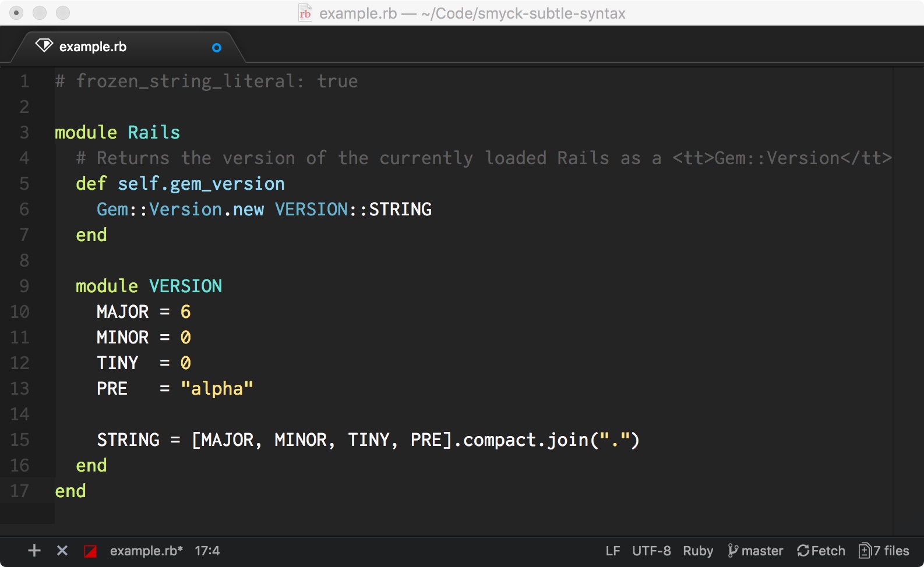
Task: Click the MINOR constant on line 11
Action: 122,337
